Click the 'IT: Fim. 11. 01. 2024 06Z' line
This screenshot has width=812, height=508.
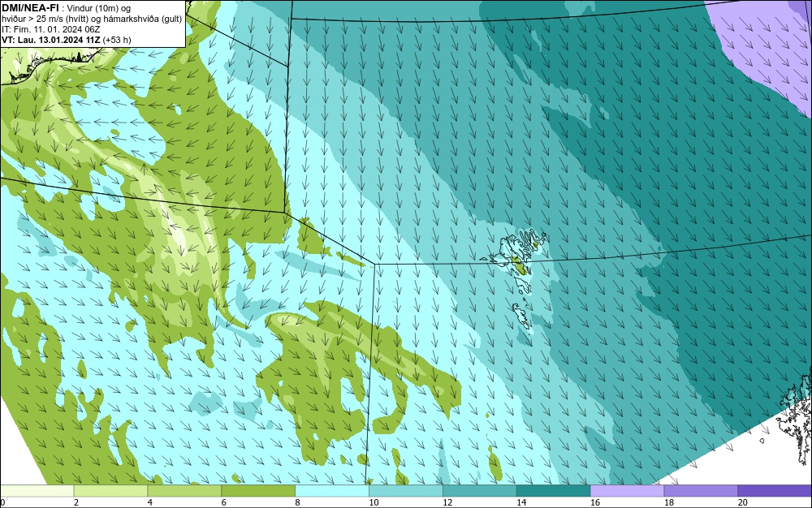tap(50, 29)
